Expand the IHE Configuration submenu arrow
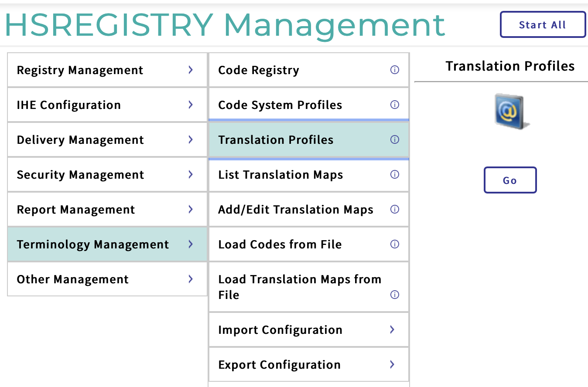The height and width of the screenshot is (387, 588). coord(191,105)
